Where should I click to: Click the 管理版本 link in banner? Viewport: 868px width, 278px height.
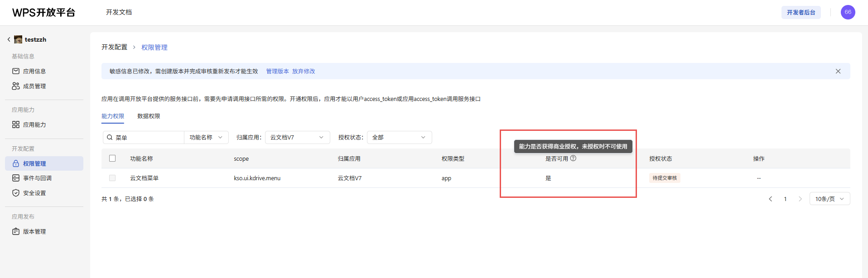(x=277, y=72)
